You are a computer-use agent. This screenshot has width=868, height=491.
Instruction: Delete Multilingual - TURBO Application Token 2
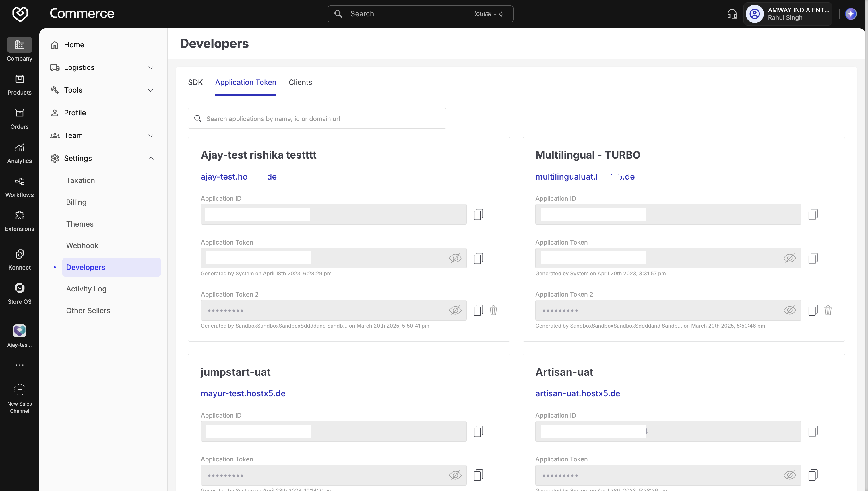coord(828,310)
